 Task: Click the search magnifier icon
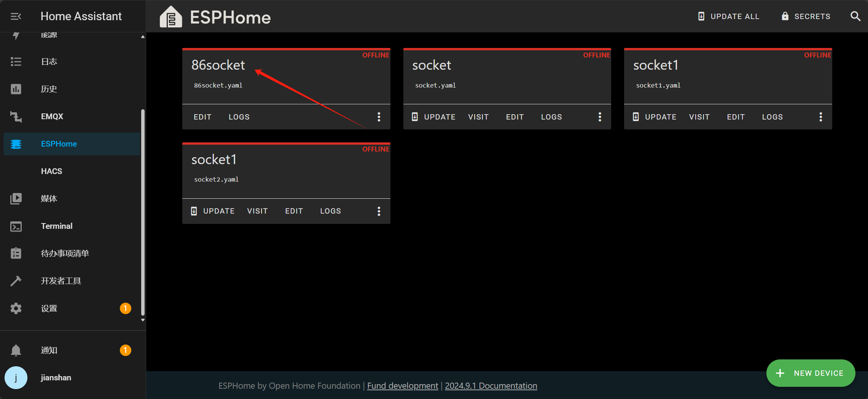pos(855,16)
